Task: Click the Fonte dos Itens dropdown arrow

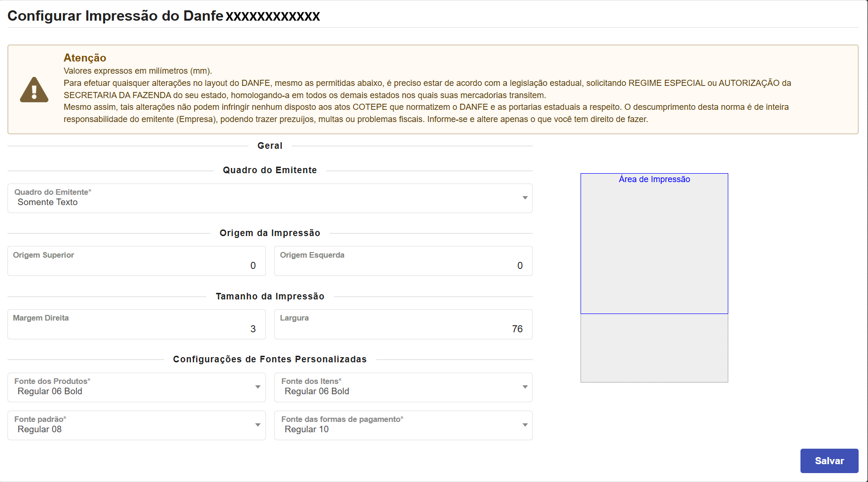Action: pos(525,387)
